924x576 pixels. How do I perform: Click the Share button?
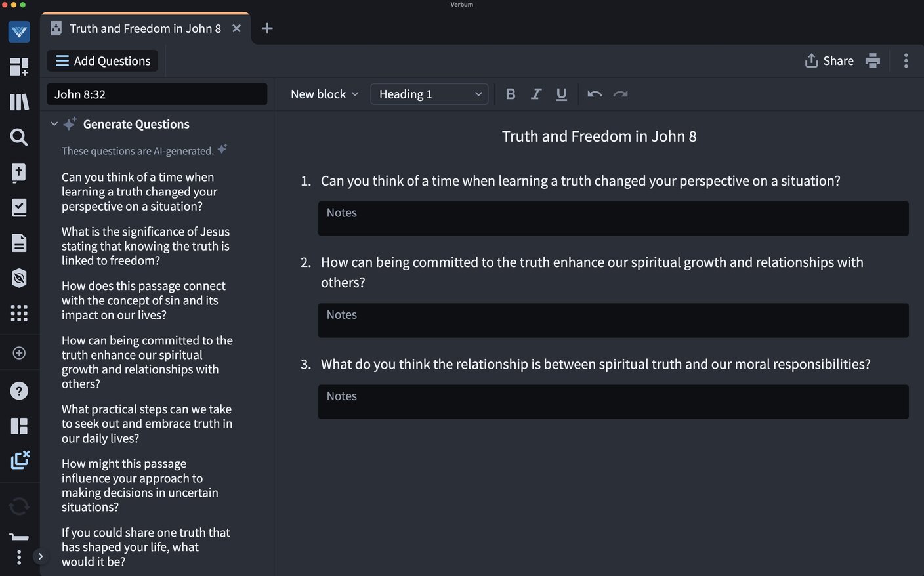[829, 60]
